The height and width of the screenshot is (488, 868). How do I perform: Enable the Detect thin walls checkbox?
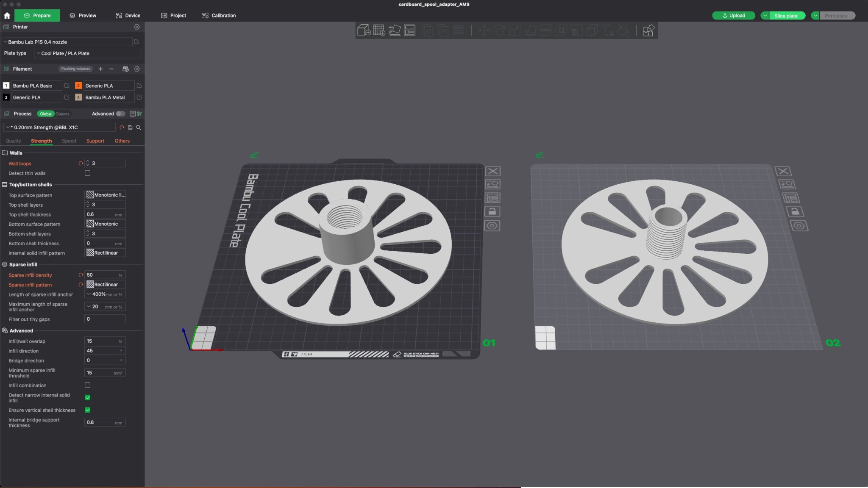point(87,173)
